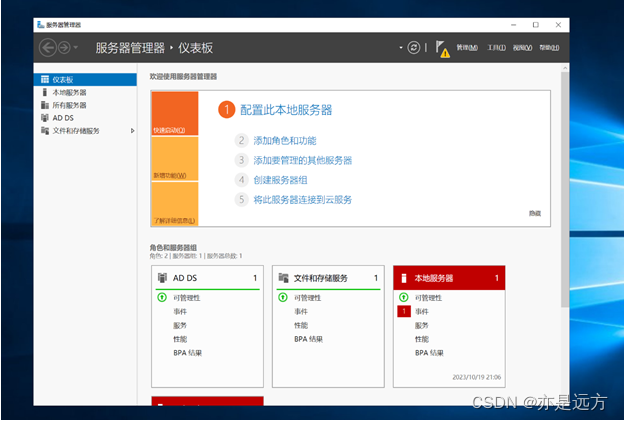Open BPA 结果 in 本地服务器 tile
The height and width of the screenshot is (421, 624).
pyautogui.click(x=430, y=353)
